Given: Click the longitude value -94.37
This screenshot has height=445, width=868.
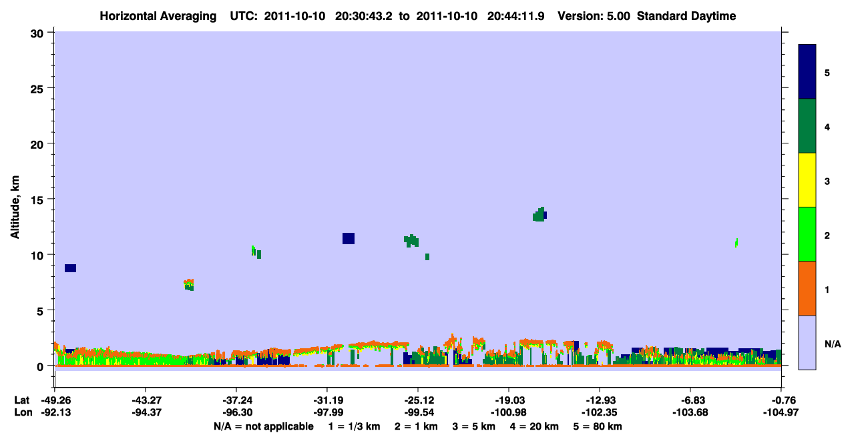Looking at the screenshot, I should click(145, 412).
